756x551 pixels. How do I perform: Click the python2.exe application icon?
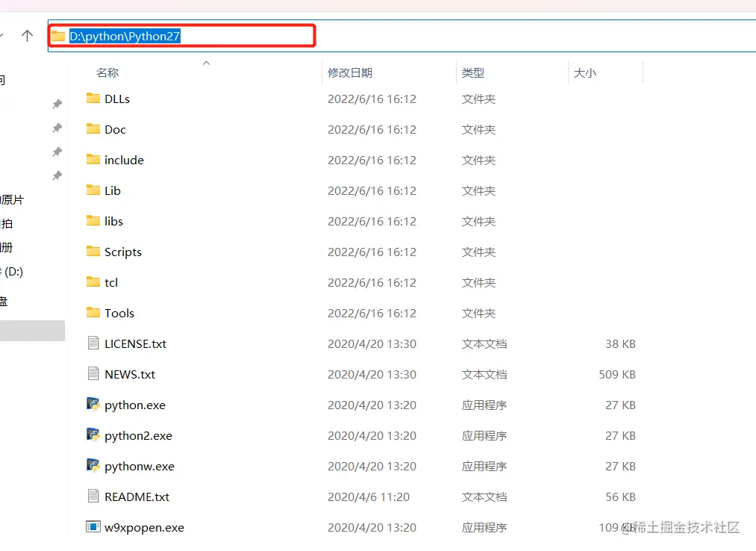[x=93, y=435]
